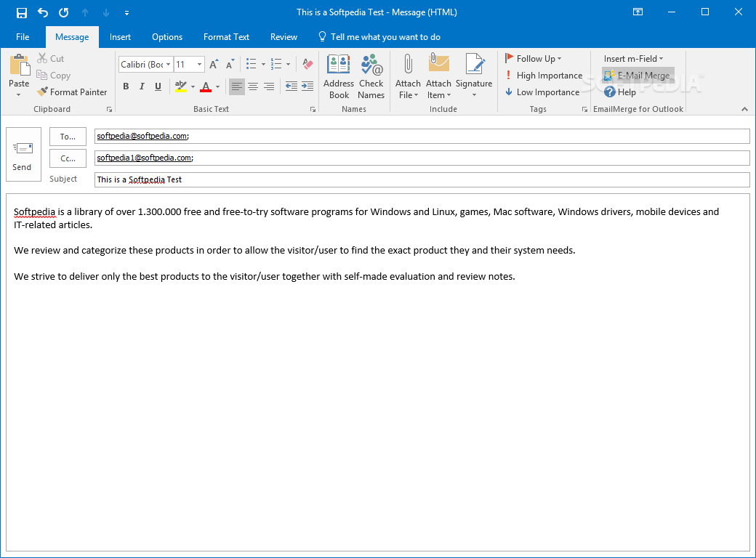Click the Cut scissors command
The width and height of the screenshot is (756, 558).
51,58
